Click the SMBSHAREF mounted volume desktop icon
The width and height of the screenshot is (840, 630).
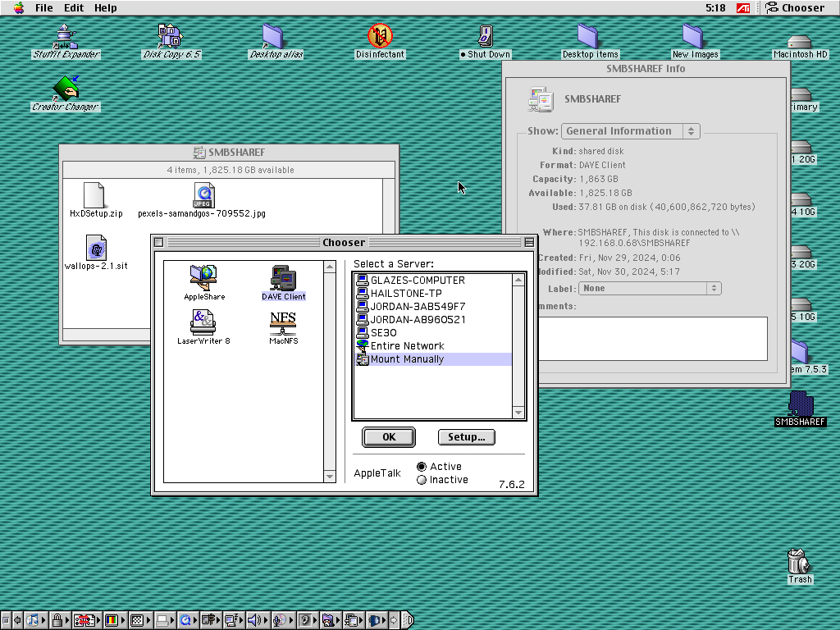tap(800, 409)
